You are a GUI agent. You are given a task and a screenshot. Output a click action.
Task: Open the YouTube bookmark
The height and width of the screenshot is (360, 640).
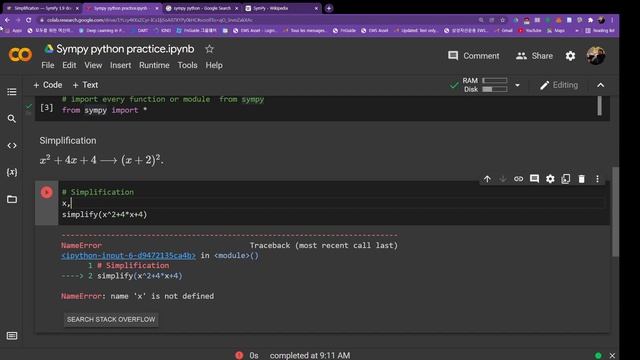click(x=530, y=31)
